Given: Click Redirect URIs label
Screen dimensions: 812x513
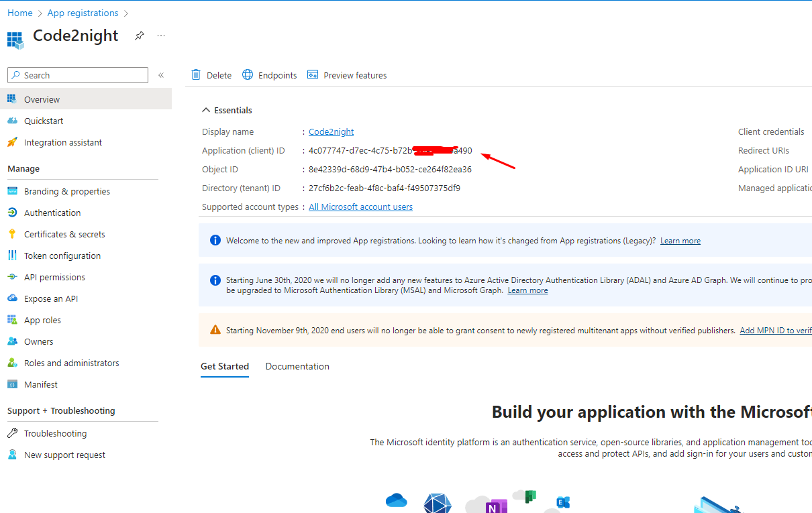Looking at the screenshot, I should [764, 151].
